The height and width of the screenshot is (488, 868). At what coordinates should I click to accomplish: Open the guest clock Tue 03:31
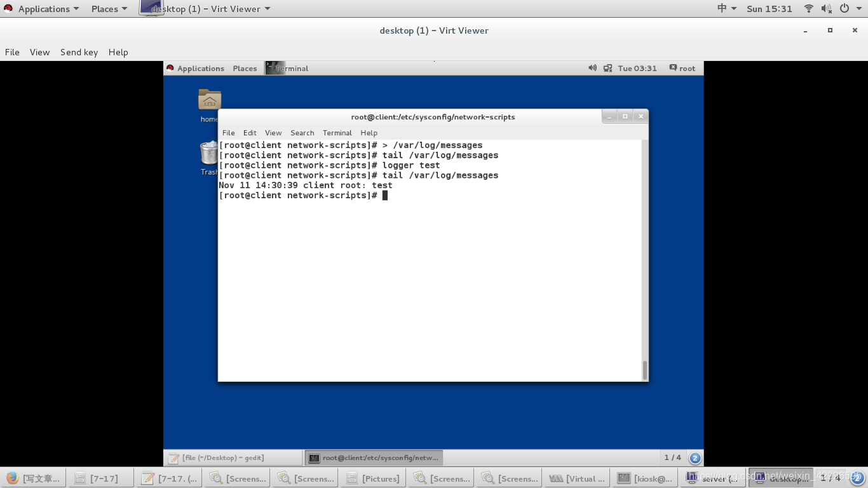[x=637, y=68]
